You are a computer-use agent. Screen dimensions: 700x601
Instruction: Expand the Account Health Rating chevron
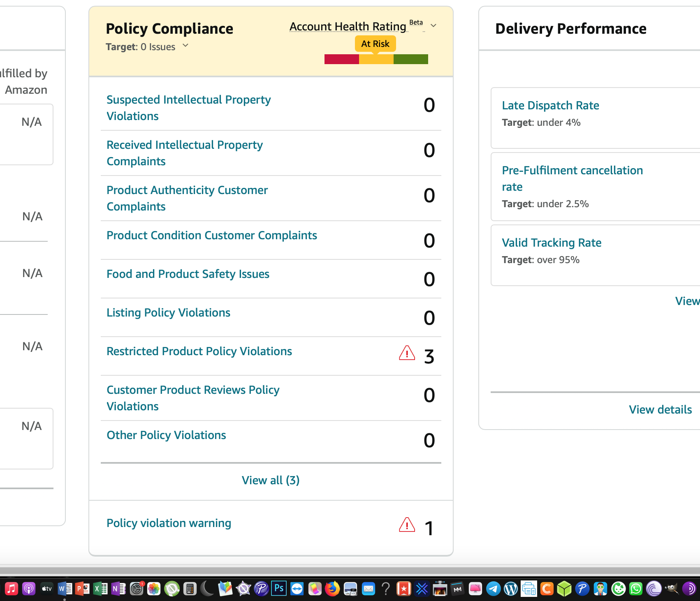(x=433, y=25)
